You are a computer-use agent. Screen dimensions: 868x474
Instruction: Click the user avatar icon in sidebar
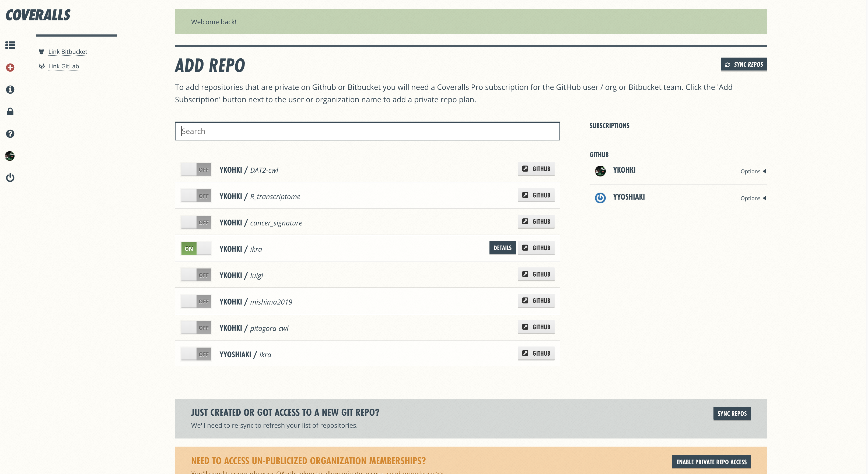tap(10, 156)
